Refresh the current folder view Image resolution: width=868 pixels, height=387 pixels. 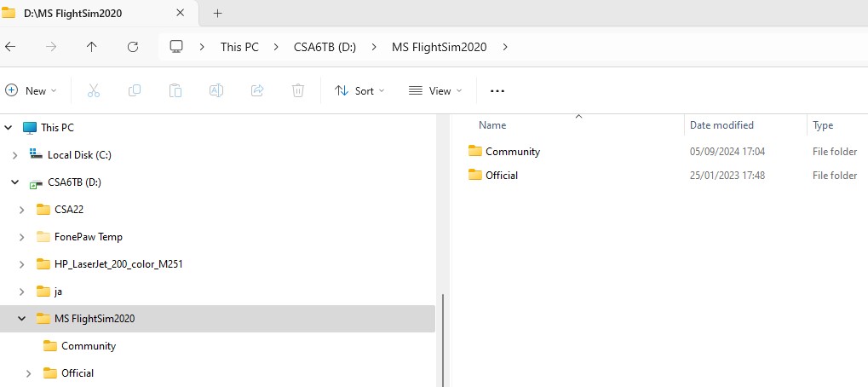click(133, 47)
